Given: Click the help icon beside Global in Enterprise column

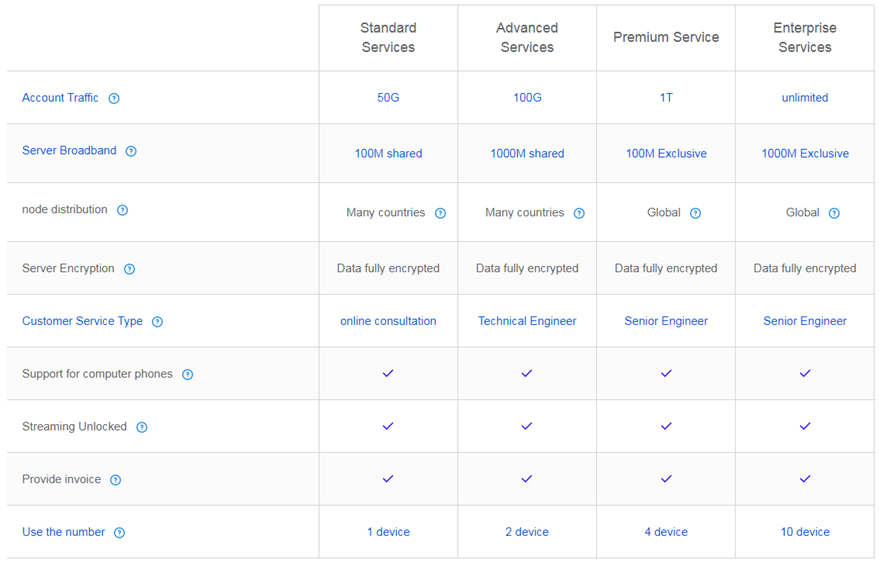Looking at the screenshot, I should click(x=834, y=213).
